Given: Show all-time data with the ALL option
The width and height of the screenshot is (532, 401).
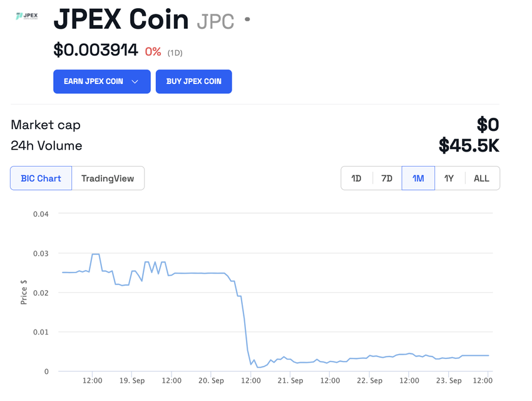Looking at the screenshot, I should coord(481,178).
